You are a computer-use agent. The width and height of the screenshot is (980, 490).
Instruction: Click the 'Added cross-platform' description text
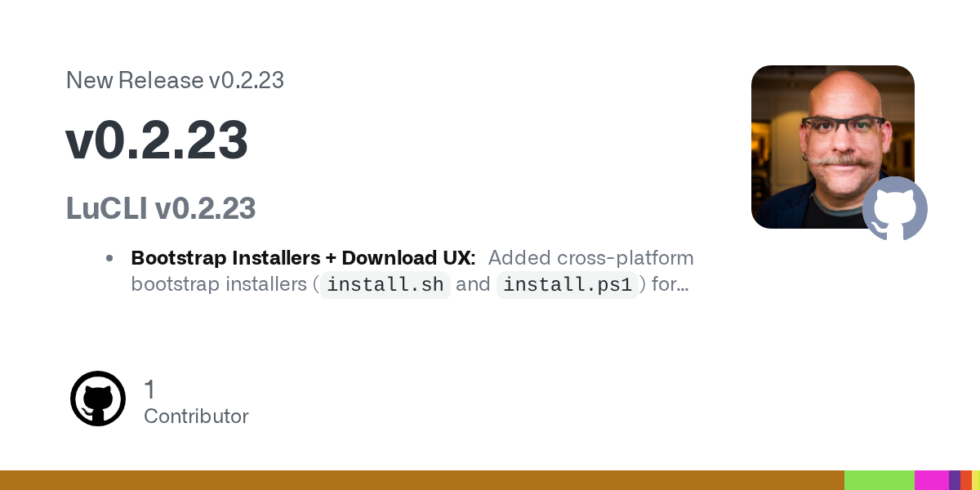pyautogui.click(x=591, y=258)
